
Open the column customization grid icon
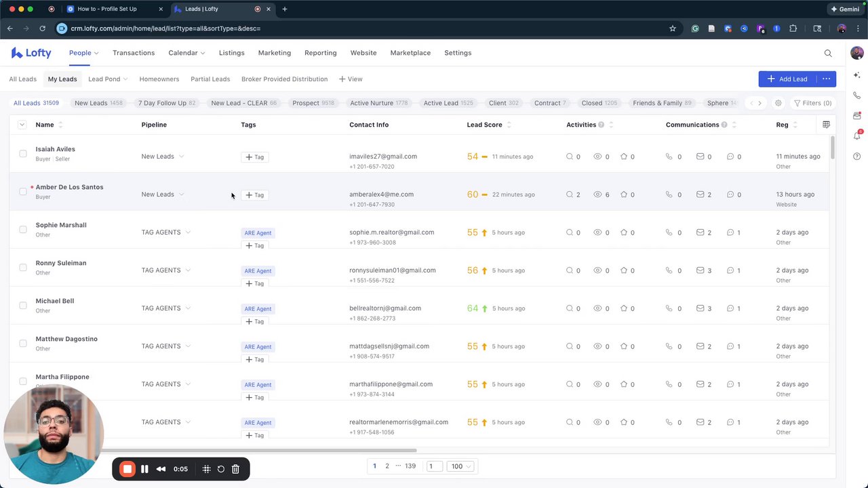coord(826,125)
